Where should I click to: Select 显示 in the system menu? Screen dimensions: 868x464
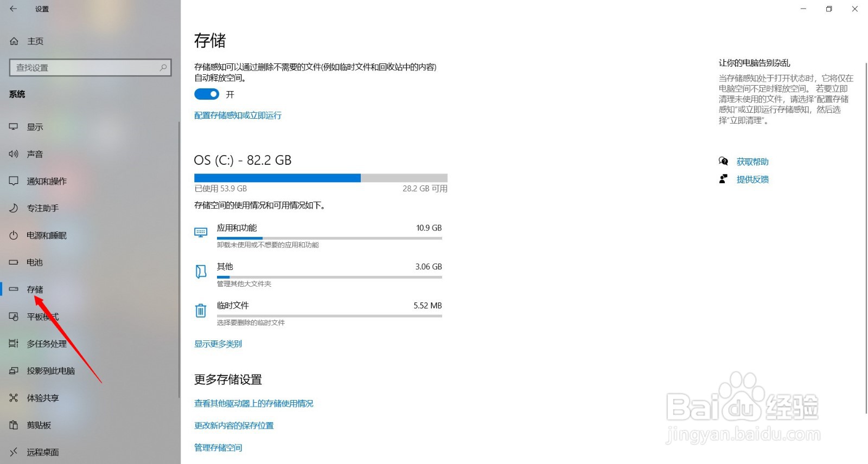tap(35, 127)
